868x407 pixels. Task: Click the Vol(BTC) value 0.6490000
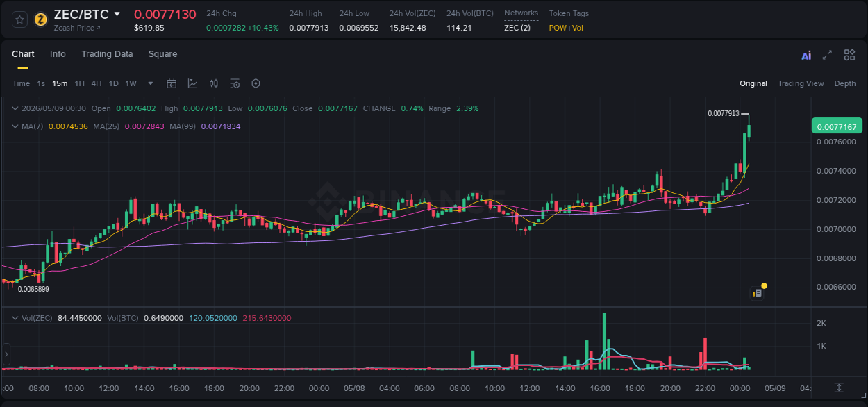coord(164,318)
